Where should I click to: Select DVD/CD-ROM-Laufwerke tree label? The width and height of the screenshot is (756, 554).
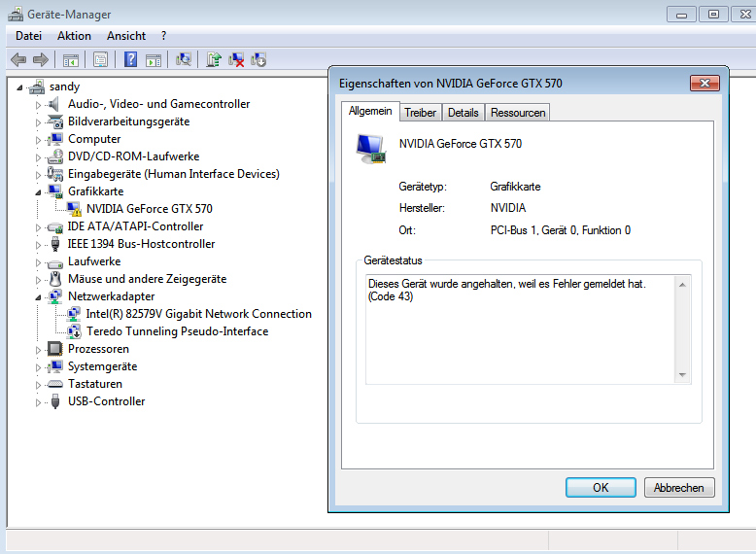133,156
